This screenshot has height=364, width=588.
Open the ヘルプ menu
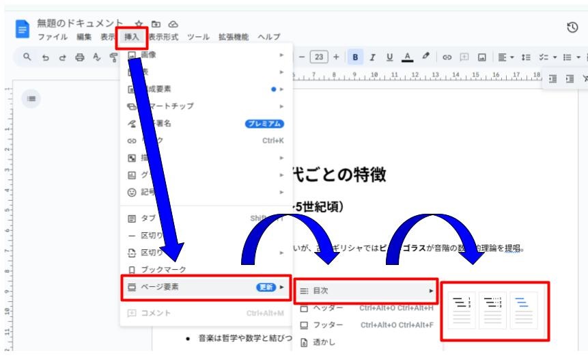(269, 37)
